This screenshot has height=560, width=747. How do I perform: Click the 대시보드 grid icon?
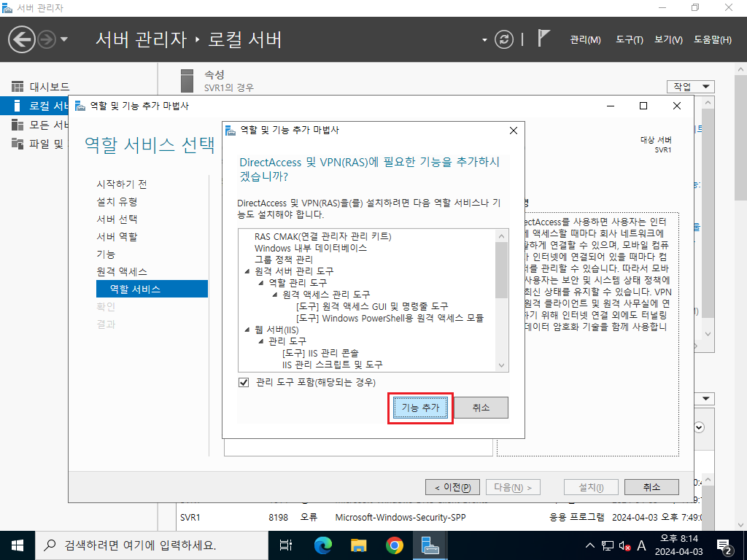click(x=18, y=87)
